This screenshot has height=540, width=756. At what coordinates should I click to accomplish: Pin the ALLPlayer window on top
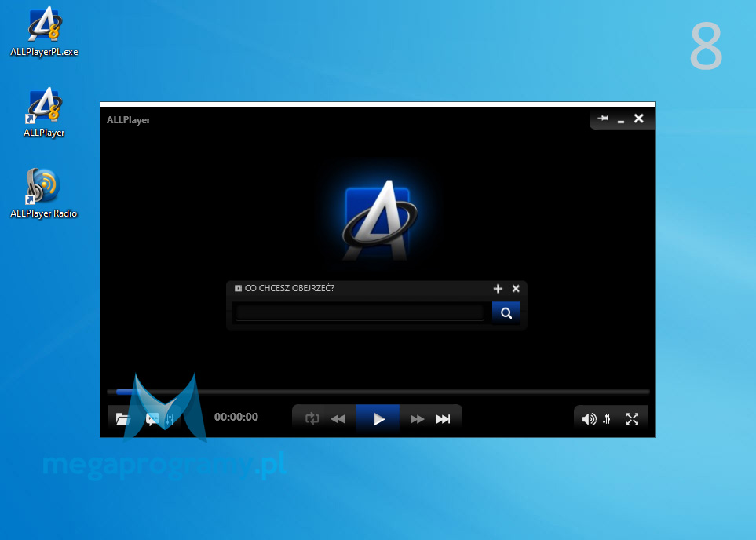(x=603, y=118)
